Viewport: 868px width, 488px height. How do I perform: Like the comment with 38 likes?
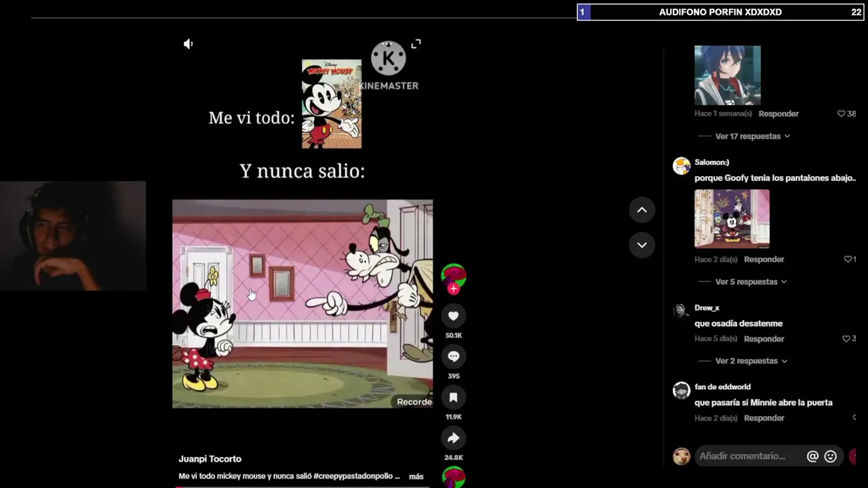(x=842, y=114)
